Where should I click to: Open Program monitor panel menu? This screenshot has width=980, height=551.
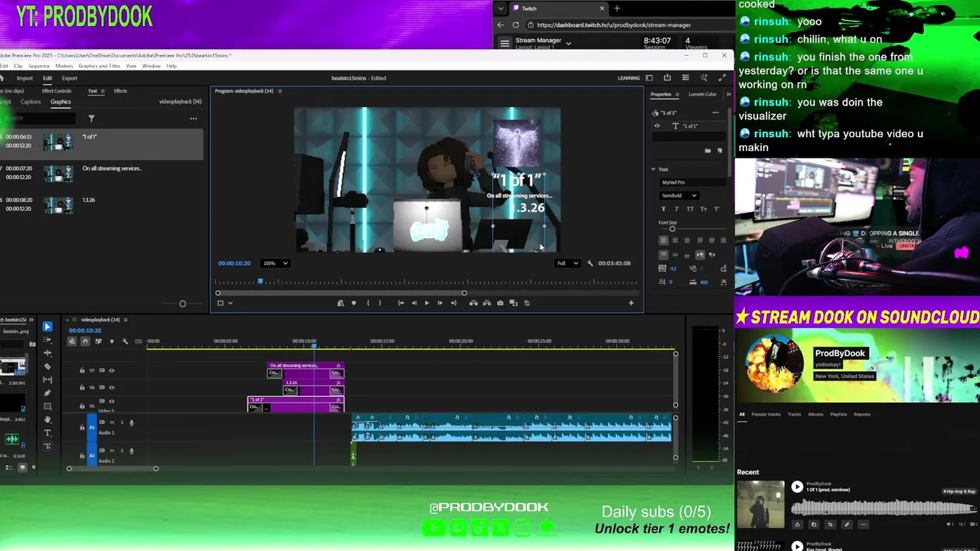[279, 91]
